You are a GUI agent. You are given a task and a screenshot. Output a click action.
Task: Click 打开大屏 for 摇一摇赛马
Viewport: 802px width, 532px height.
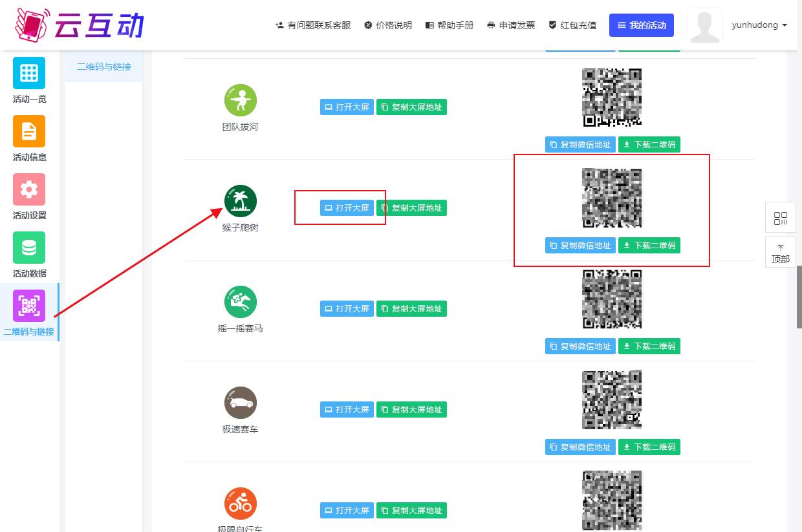pyautogui.click(x=347, y=309)
